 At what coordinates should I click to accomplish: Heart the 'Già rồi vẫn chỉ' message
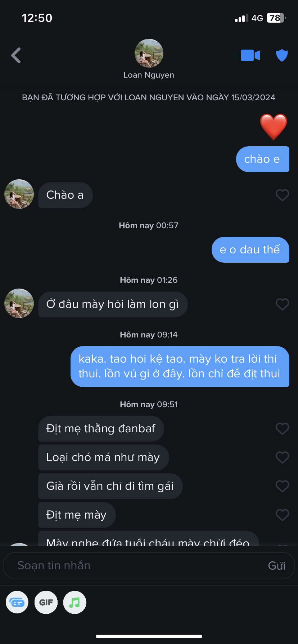pyautogui.click(x=282, y=486)
